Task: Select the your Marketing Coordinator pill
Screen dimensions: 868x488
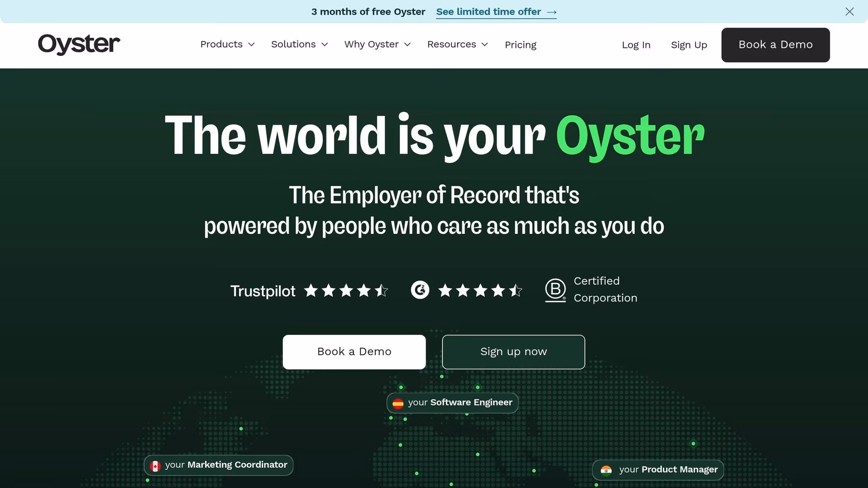Action: (x=218, y=465)
